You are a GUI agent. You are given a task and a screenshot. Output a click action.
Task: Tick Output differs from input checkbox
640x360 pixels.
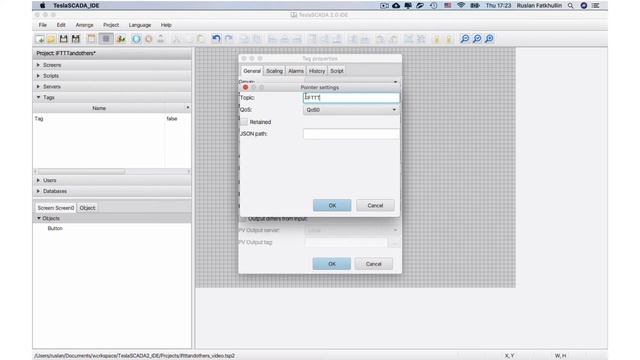pos(243,219)
